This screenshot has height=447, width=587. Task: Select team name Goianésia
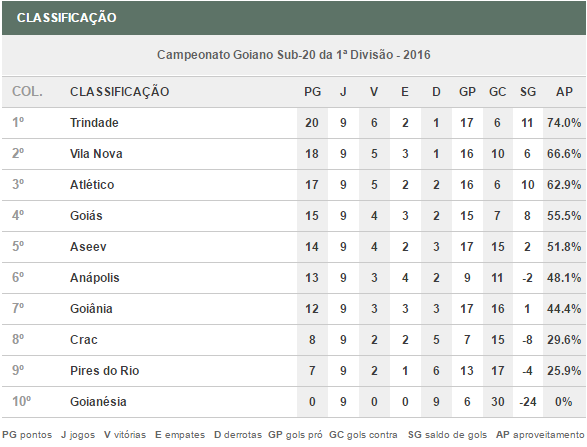(x=98, y=402)
